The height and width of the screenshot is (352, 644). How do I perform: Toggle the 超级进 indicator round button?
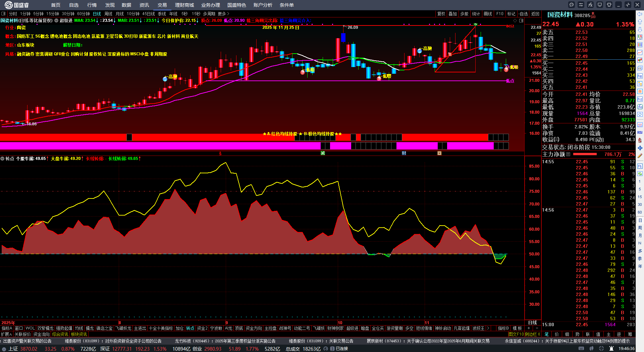point(56,20)
